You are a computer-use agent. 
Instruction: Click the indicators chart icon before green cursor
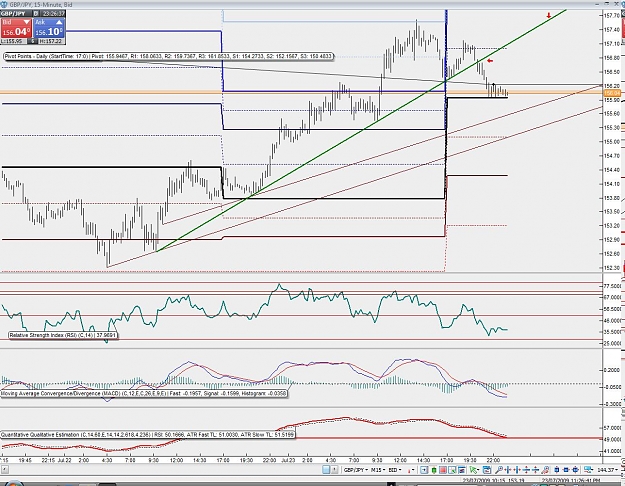[462, 470]
